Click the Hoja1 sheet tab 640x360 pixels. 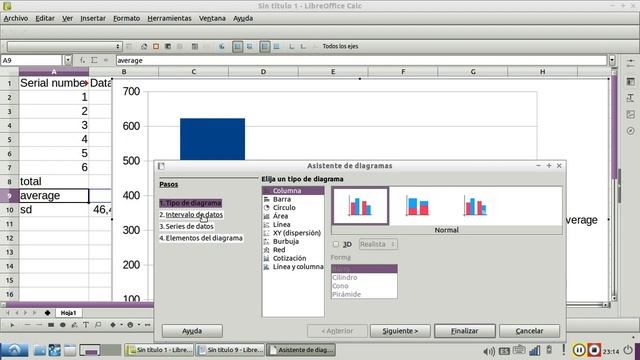69,313
